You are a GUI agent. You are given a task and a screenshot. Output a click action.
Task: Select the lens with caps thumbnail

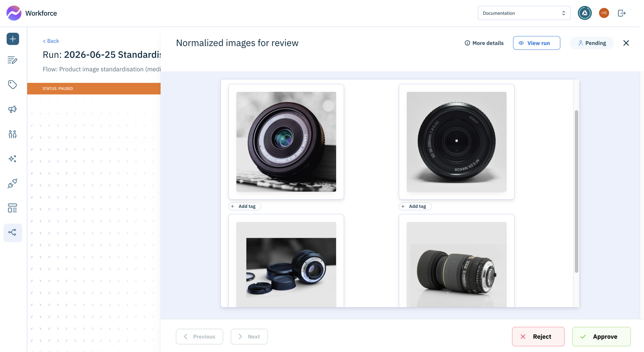[286, 264]
